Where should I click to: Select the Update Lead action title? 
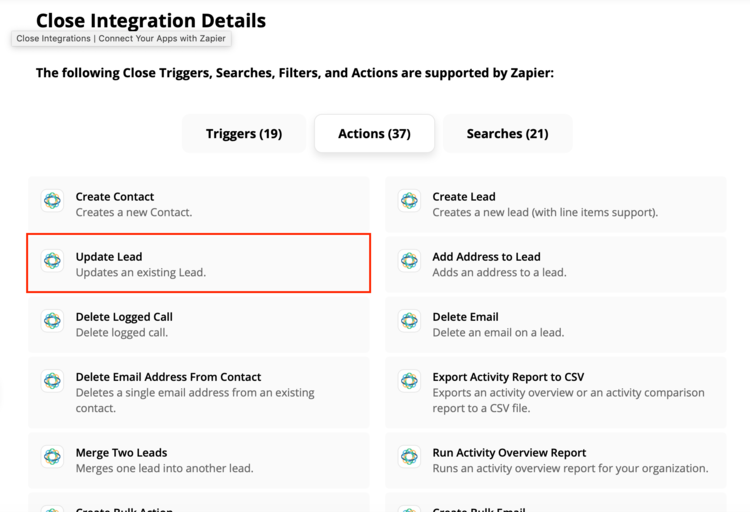pyautogui.click(x=109, y=257)
